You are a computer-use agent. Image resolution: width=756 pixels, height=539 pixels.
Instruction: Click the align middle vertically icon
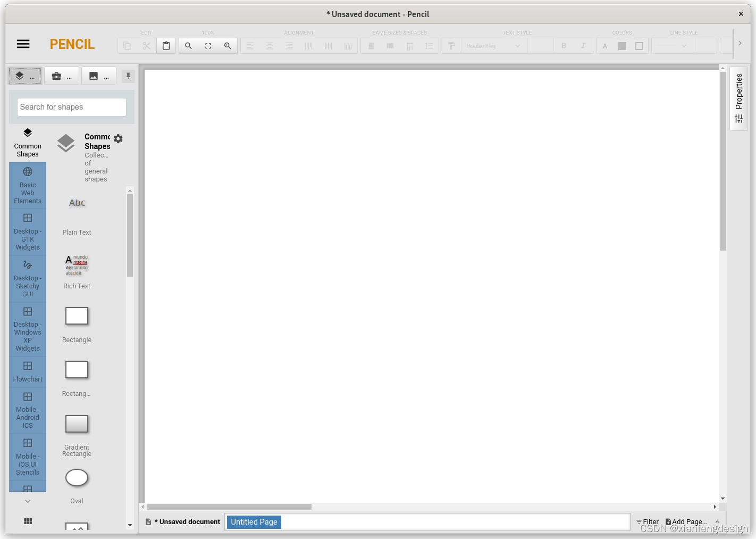click(329, 46)
